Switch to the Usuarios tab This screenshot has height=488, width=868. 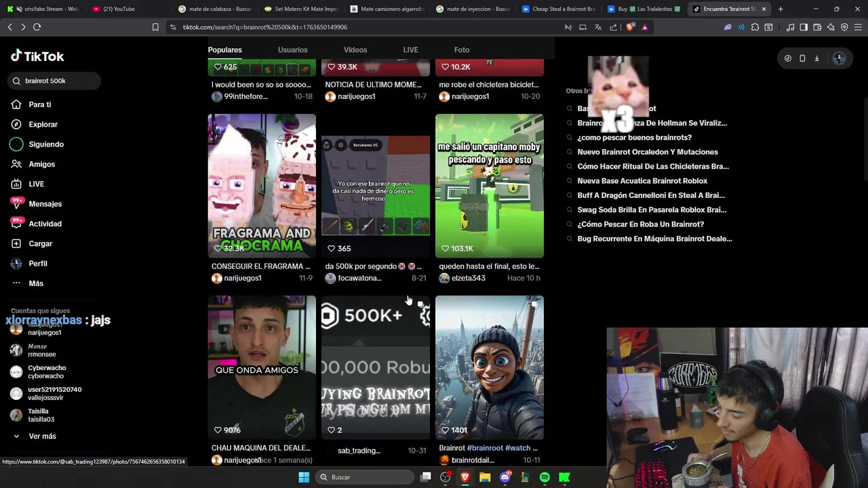pos(292,49)
